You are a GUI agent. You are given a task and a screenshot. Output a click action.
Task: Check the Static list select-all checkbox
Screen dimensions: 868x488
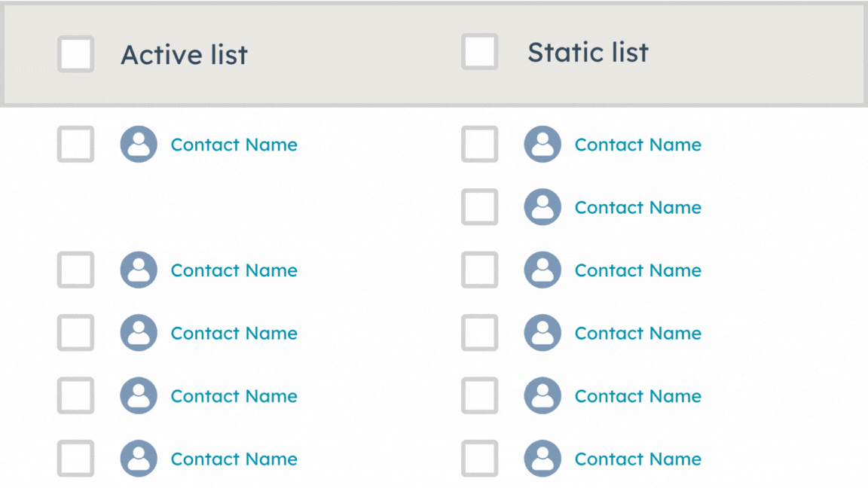[480, 52]
